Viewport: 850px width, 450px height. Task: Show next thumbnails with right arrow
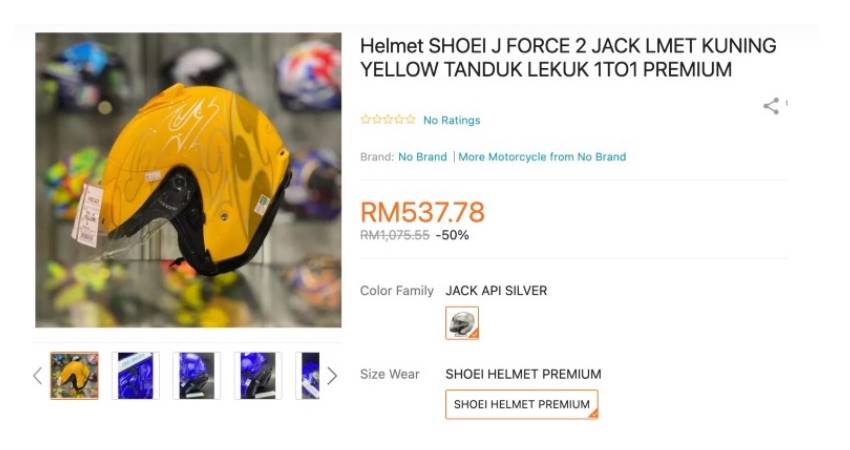[x=332, y=376]
